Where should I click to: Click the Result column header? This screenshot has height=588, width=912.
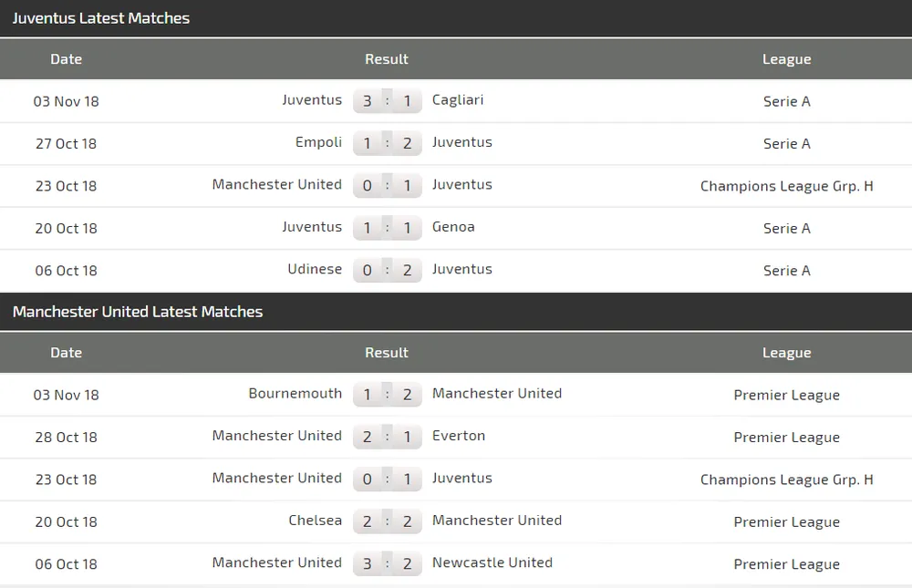click(387, 59)
